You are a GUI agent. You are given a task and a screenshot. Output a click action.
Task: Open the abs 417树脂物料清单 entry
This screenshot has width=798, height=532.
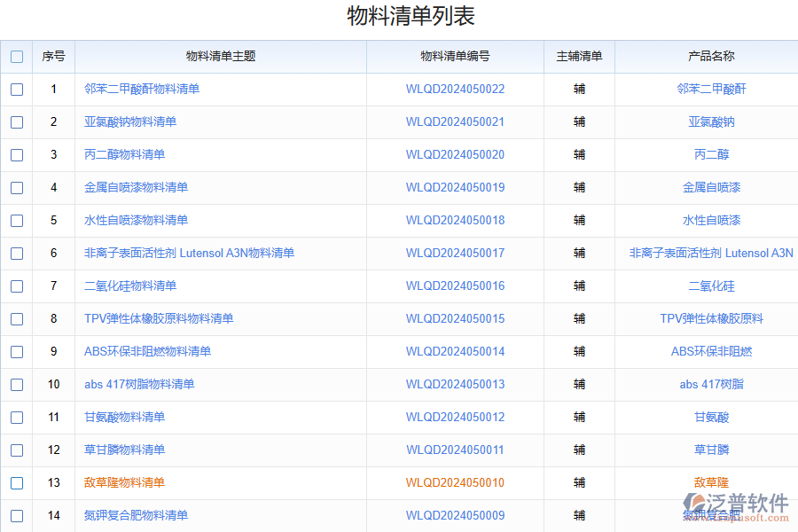(x=139, y=385)
